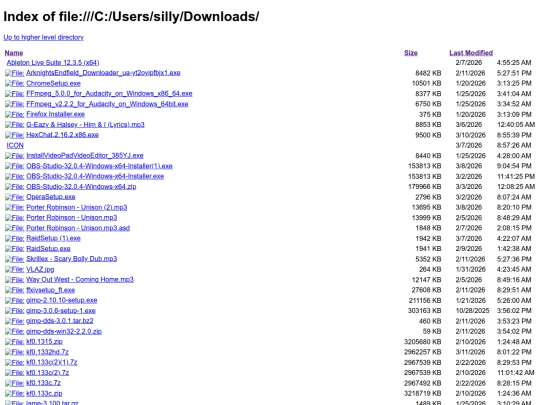This screenshot has width=540, height=405.
Task: Open the kf0.133c.zip link
Action: [x=44, y=393]
